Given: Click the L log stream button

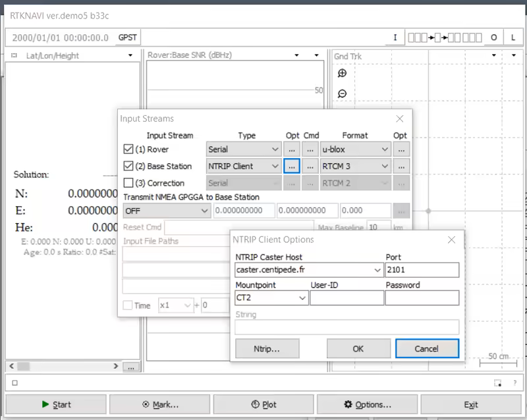Looking at the screenshot, I should (513, 38).
